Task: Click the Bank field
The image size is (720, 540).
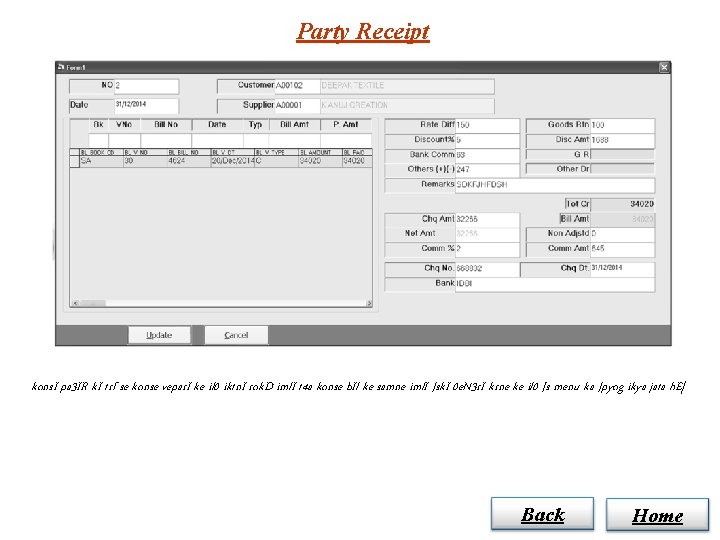Action: (555, 284)
